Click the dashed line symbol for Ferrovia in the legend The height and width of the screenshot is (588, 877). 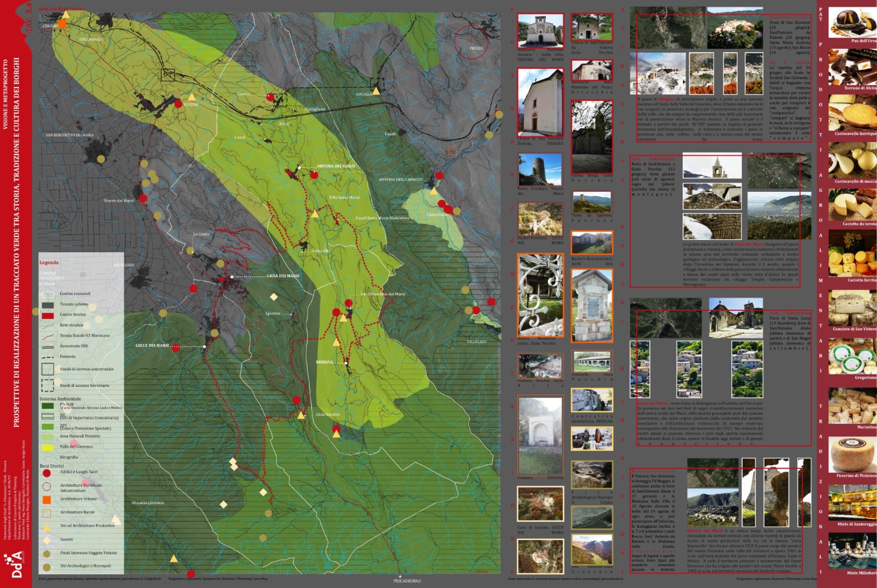pos(47,357)
